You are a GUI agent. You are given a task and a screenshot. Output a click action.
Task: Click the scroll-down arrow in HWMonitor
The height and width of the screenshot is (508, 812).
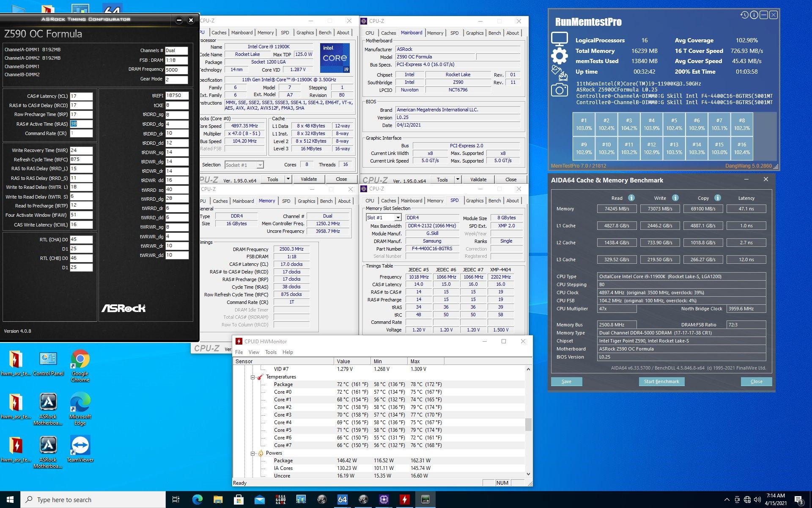click(528, 474)
